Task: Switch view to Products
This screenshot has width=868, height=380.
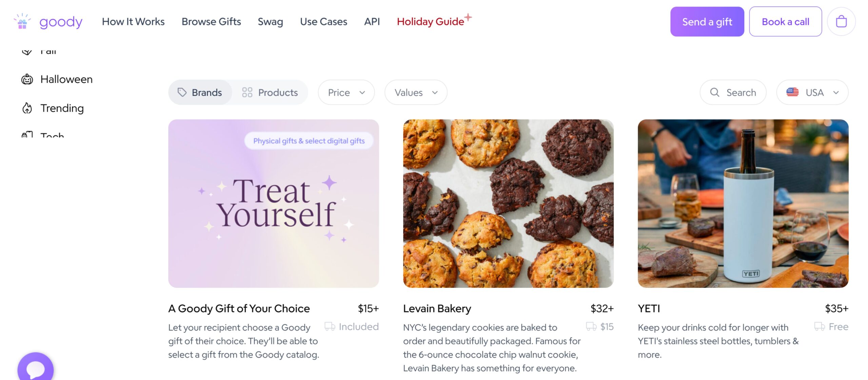Action: pyautogui.click(x=270, y=92)
